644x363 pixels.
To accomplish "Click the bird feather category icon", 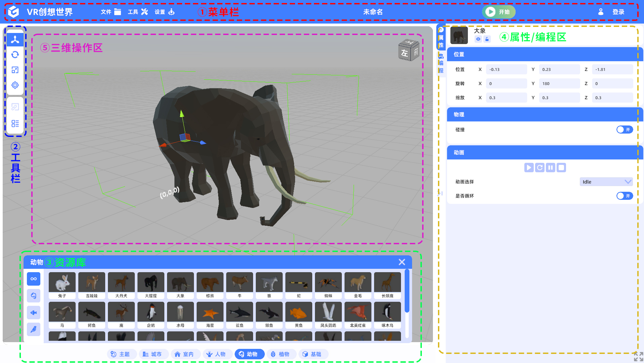I will tap(34, 329).
